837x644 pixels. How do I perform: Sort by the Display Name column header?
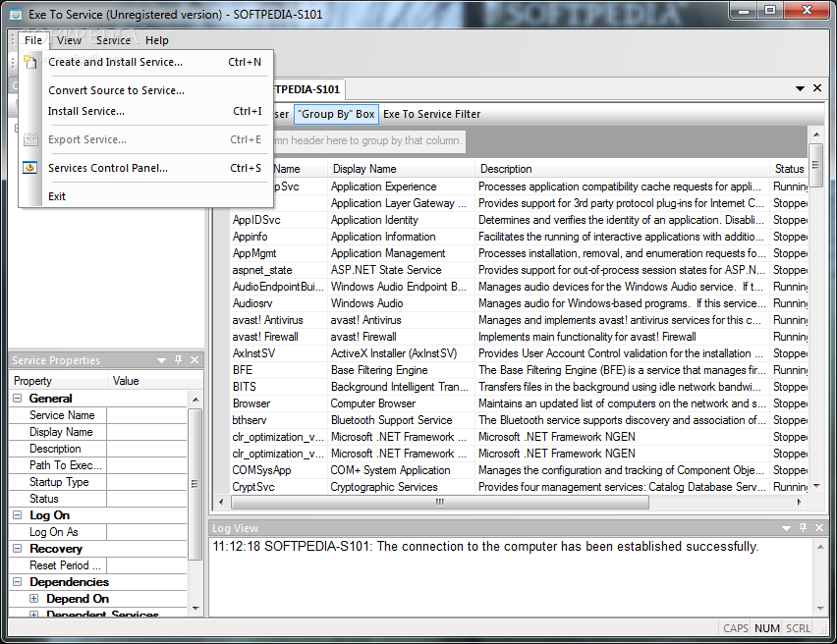point(401,169)
